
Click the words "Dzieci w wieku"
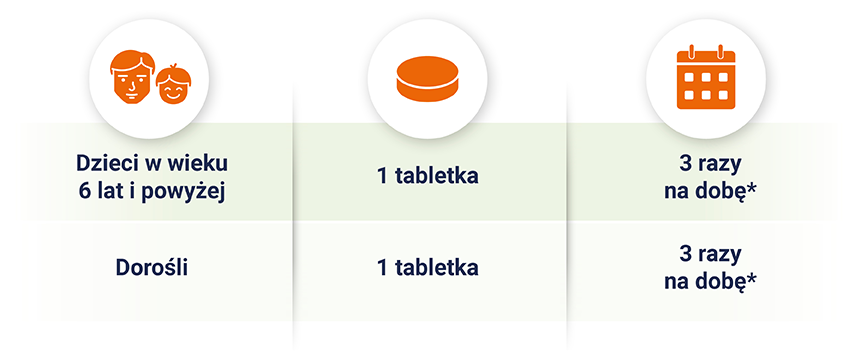point(152,164)
